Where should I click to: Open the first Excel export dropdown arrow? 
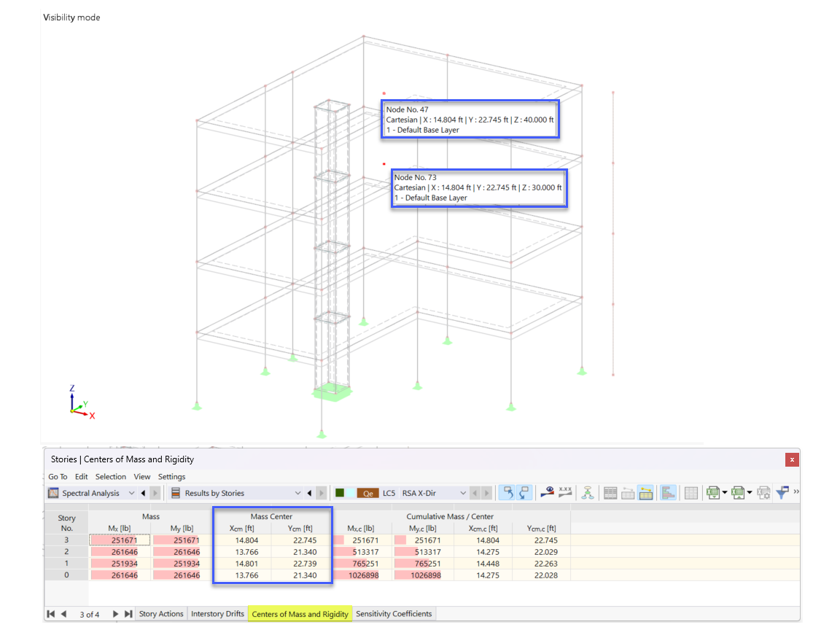(x=724, y=492)
